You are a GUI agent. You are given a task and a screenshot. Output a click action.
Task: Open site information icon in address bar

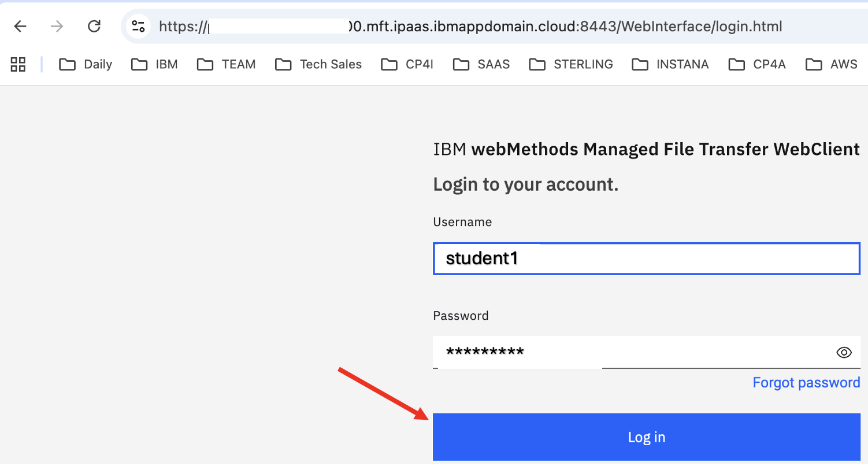(138, 26)
